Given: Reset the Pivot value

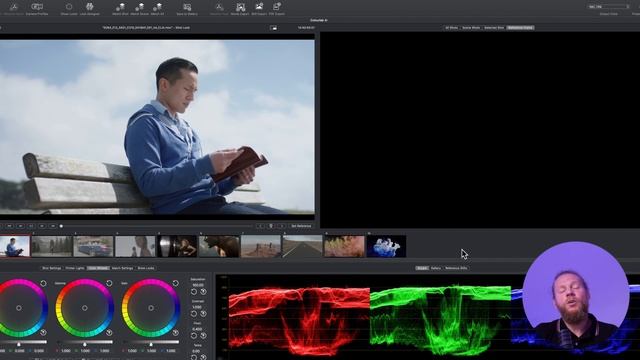Looking at the screenshot, I should point(193,336).
